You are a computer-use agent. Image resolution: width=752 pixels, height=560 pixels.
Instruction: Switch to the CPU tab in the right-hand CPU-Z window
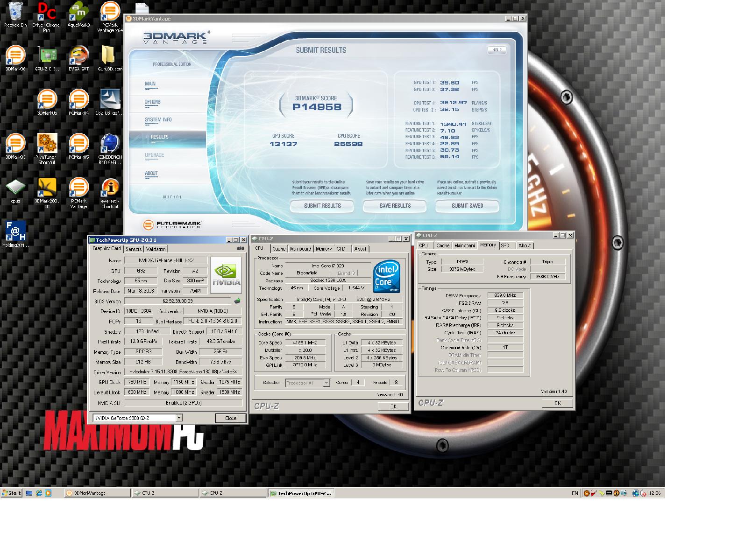point(423,245)
